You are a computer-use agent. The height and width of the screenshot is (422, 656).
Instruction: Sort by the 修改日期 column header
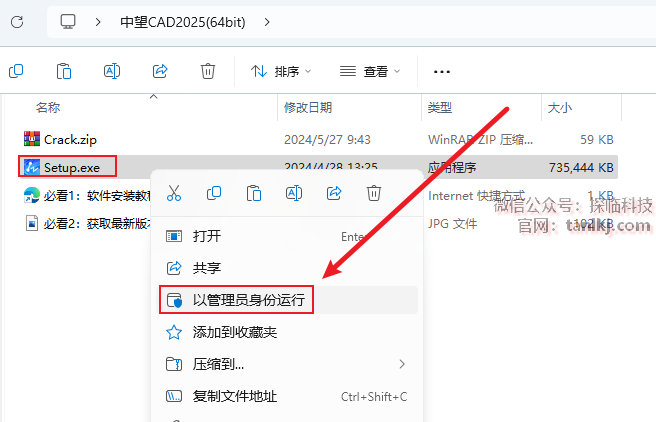[308, 108]
